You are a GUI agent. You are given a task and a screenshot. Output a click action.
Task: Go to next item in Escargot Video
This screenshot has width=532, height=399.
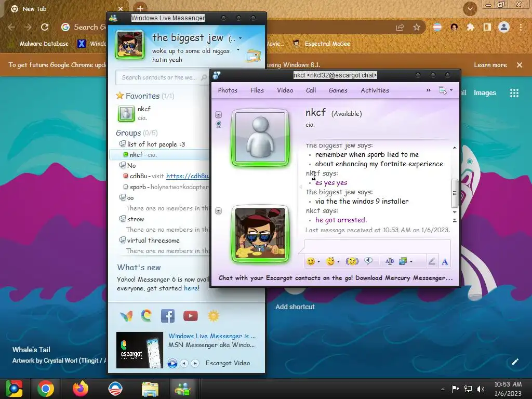(195, 363)
